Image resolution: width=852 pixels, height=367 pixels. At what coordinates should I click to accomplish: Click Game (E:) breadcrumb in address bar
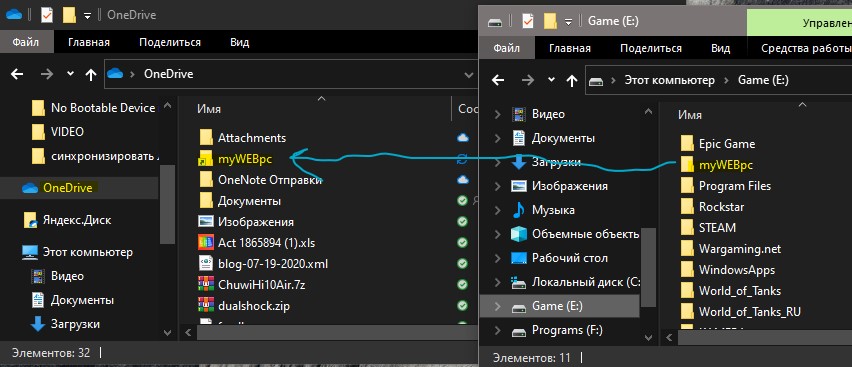[763, 80]
